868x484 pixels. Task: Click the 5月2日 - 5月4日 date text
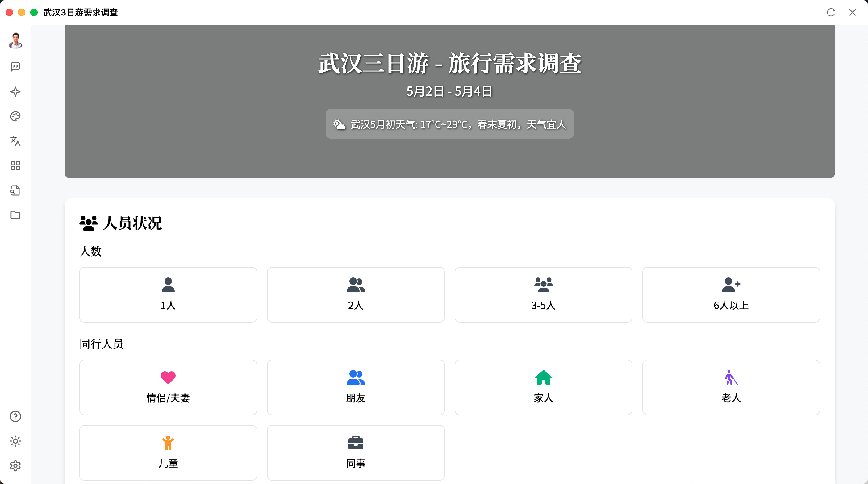click(x=449, y=91)
